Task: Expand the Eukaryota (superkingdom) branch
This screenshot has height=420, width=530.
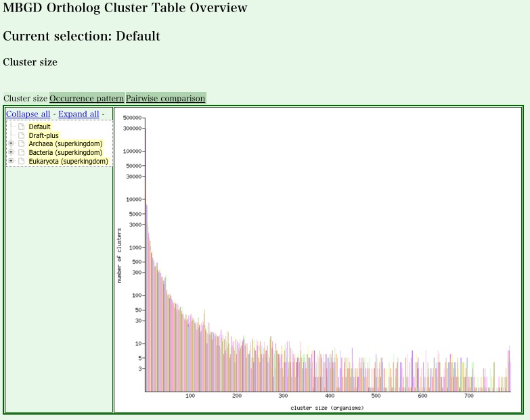Action: [11, 162]
